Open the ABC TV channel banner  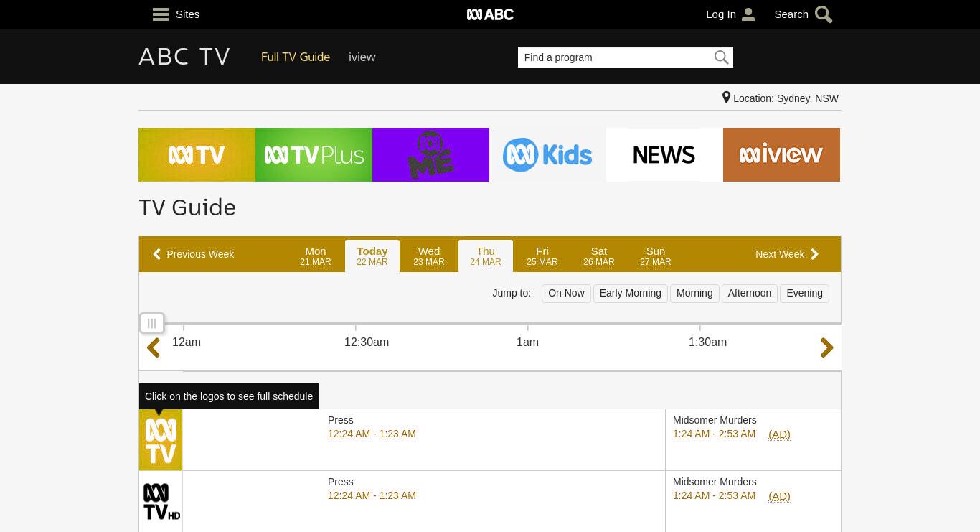click(197, 154)
